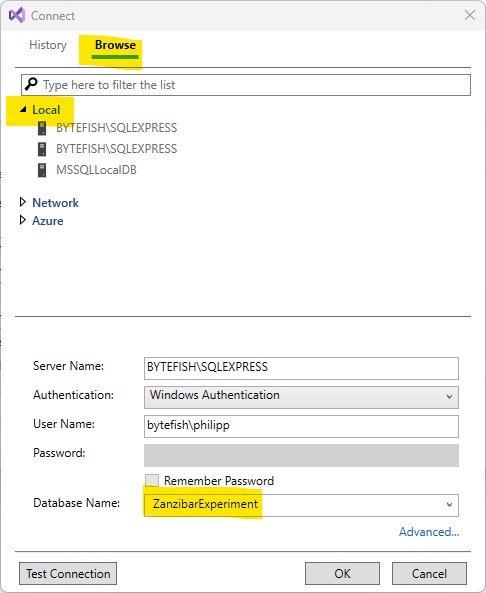The image size is (486, 593).
Task: Select the MSSQLLocalDB server icon
Action: click(42, 170)
